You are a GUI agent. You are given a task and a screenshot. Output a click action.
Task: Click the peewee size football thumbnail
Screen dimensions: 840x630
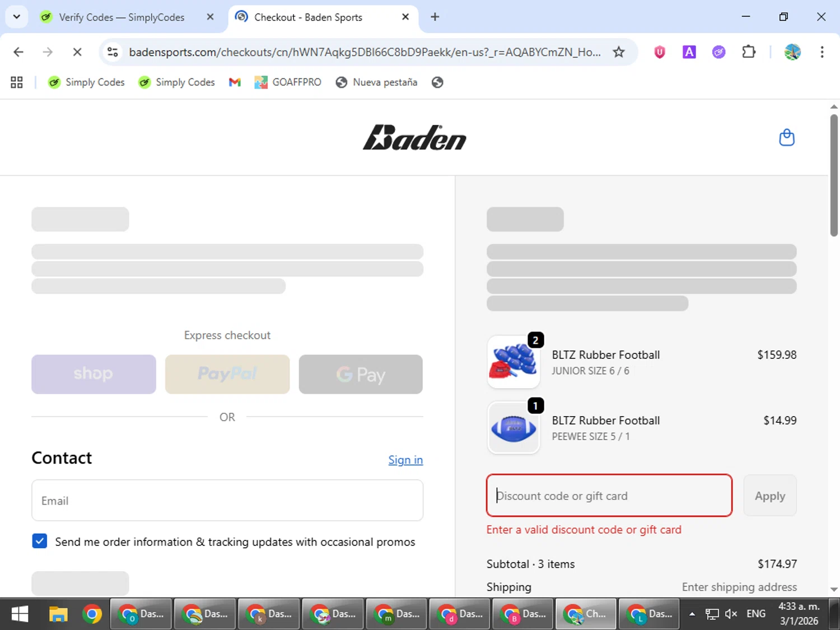(514, 428)
